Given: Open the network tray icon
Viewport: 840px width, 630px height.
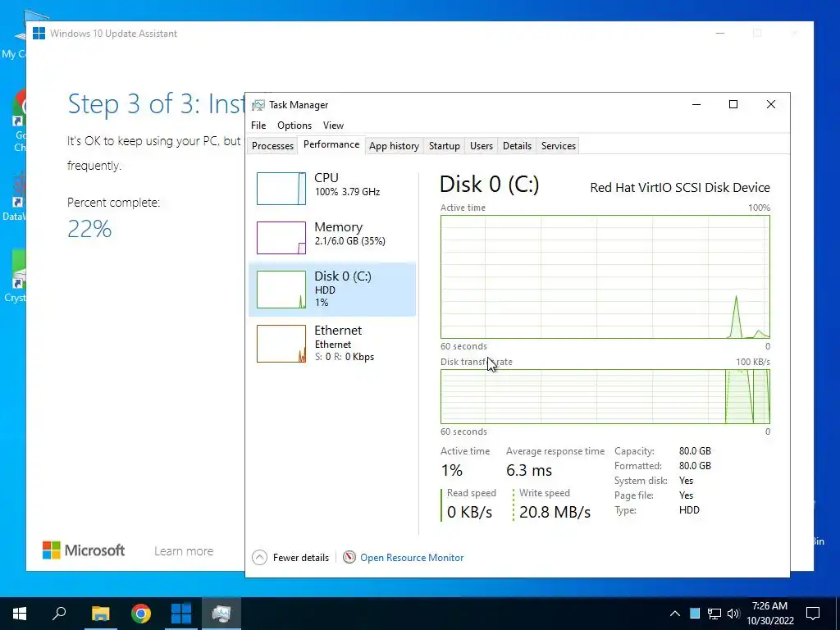Looking at the screenshot, I should pos(714,614).
